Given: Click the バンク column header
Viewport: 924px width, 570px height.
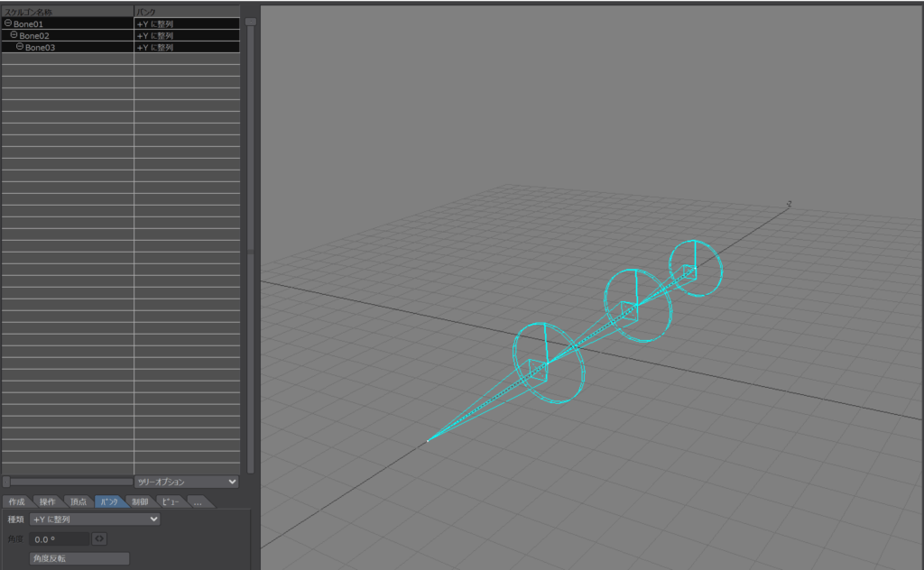Looking at the screenshot, I should (x=187, y=12).
